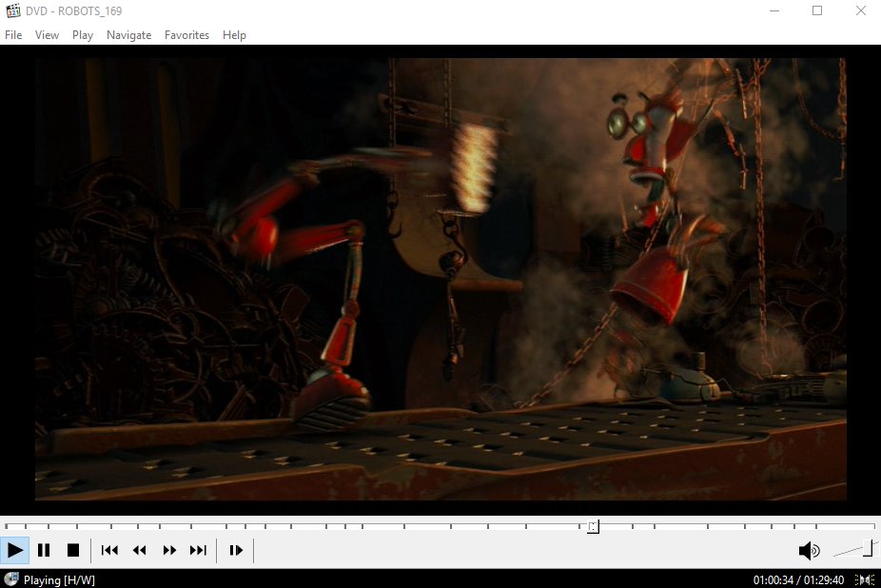This screenshot has height=588, width=881.
Task: Open the Favorites menu
Action: [186, 35]
